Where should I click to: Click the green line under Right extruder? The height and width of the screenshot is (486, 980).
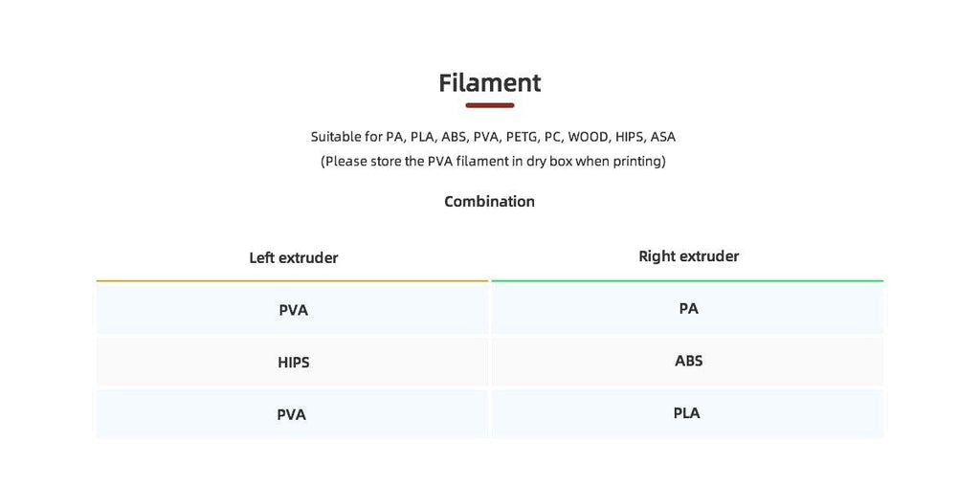coord(687,281)
